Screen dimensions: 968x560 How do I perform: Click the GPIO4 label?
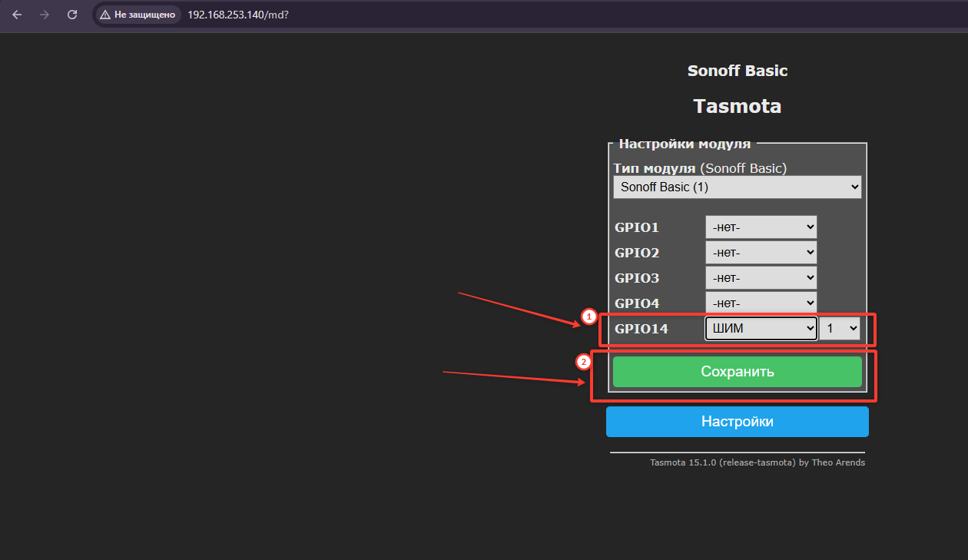coord(637,303)
